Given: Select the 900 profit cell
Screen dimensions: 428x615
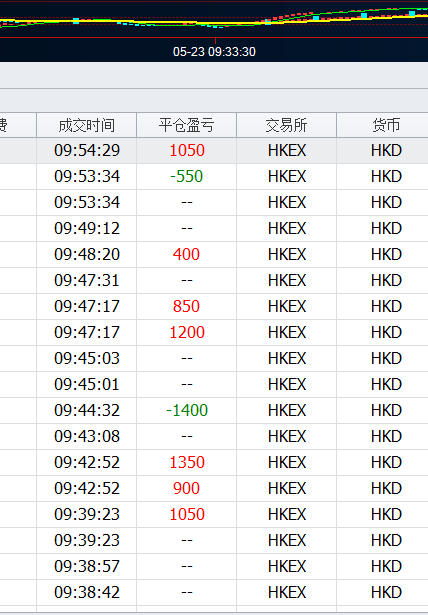Looking at the screenshot, I should [x=186, y=488].
